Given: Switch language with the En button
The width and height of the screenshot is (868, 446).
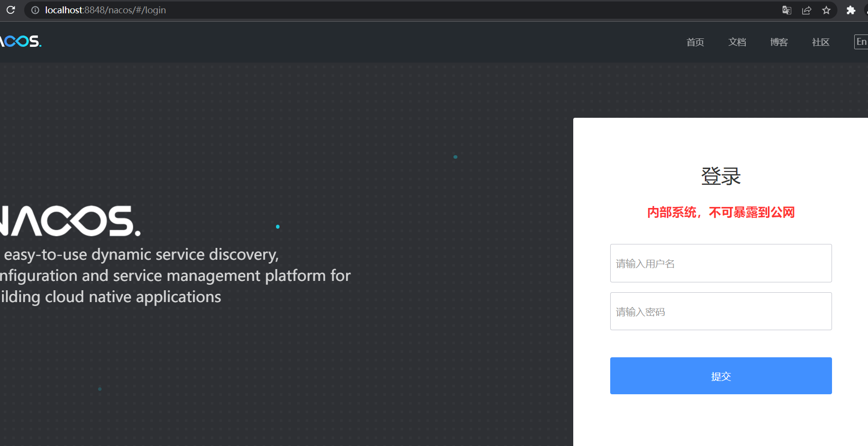Looking at the screenshot, I should pyautogui.click(x=861, y=42).
